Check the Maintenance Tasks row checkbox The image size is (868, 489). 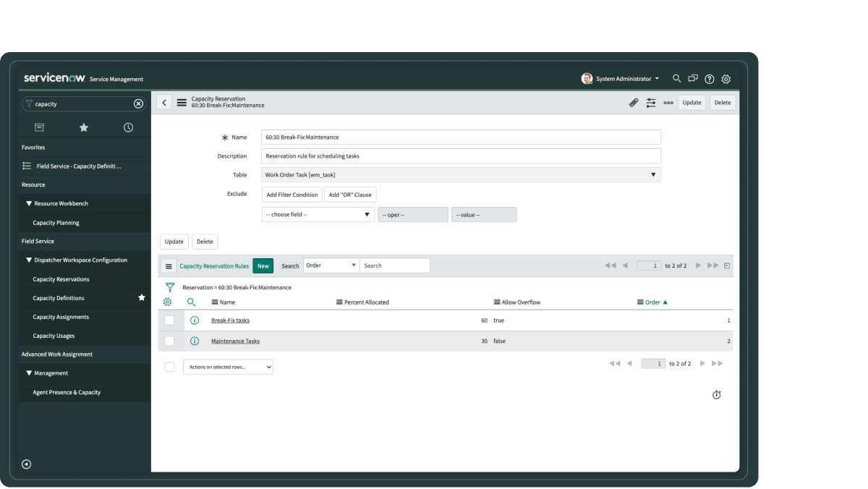click(x=169, y=341)
